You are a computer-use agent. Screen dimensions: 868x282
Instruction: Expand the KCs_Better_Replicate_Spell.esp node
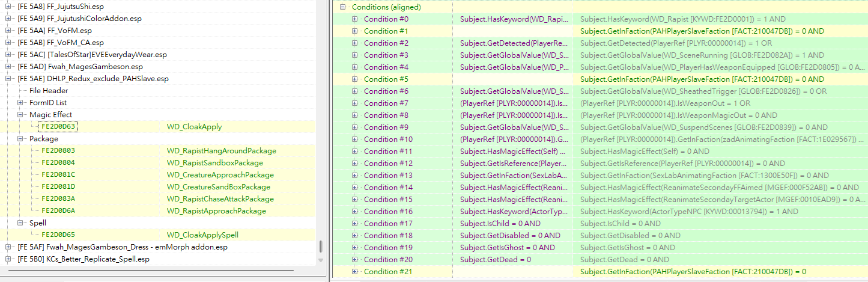pos(8,259)
